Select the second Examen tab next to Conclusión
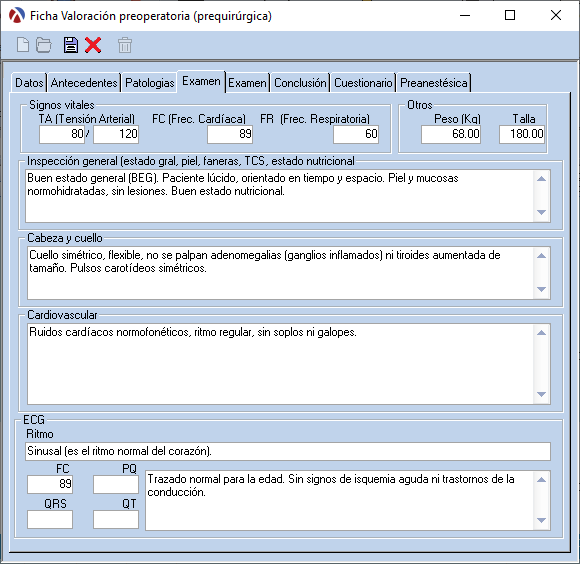This screenshot has width=580, height=564. tap(247, 82)
